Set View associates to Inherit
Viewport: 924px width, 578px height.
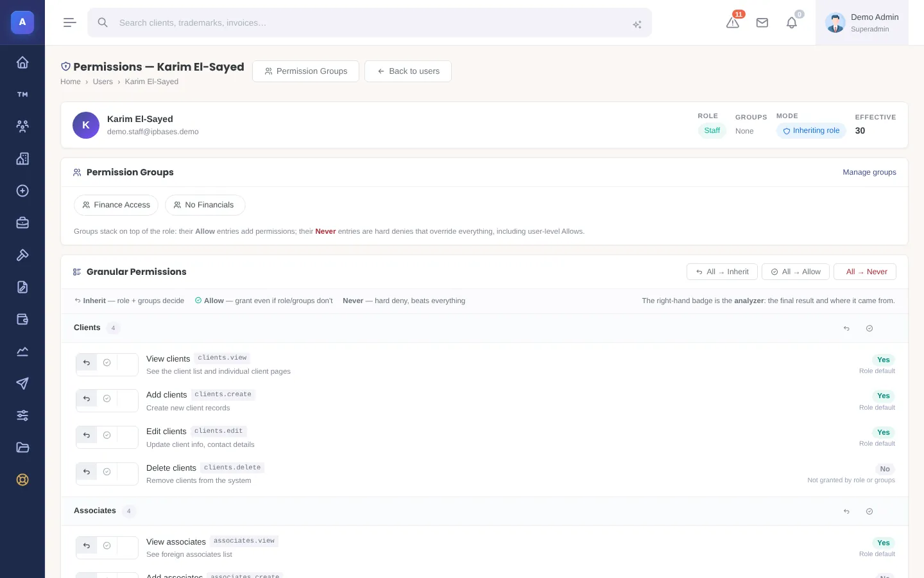[87, 546]
